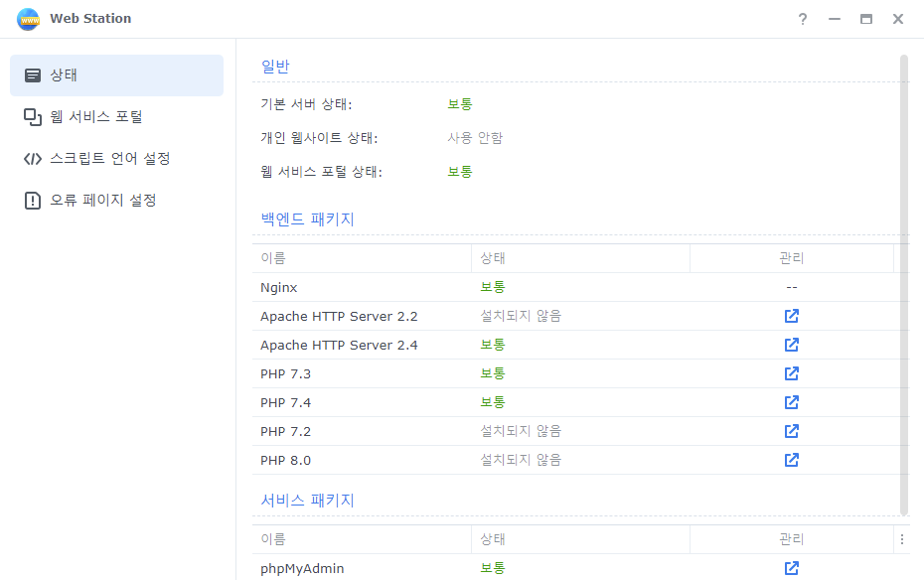The width and height of the screenshot is (924, 580).
Task: Click the 사용 안함 personal website status
Action: (475, 138)
